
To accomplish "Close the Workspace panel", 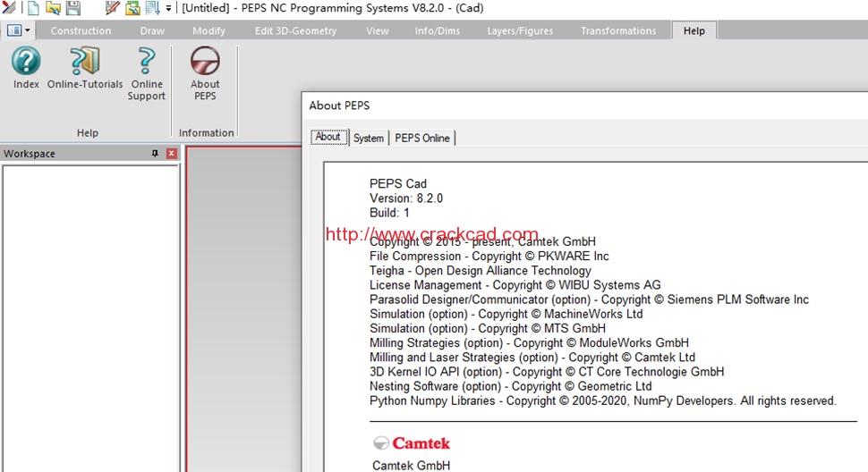I will coord(172,153).
